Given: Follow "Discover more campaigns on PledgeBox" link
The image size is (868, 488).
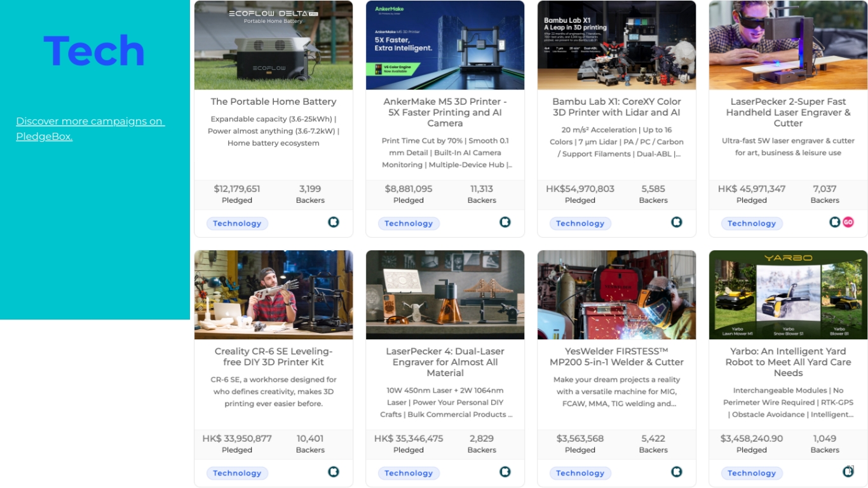Looking at the screenshot, I should (x=90, y=129).
